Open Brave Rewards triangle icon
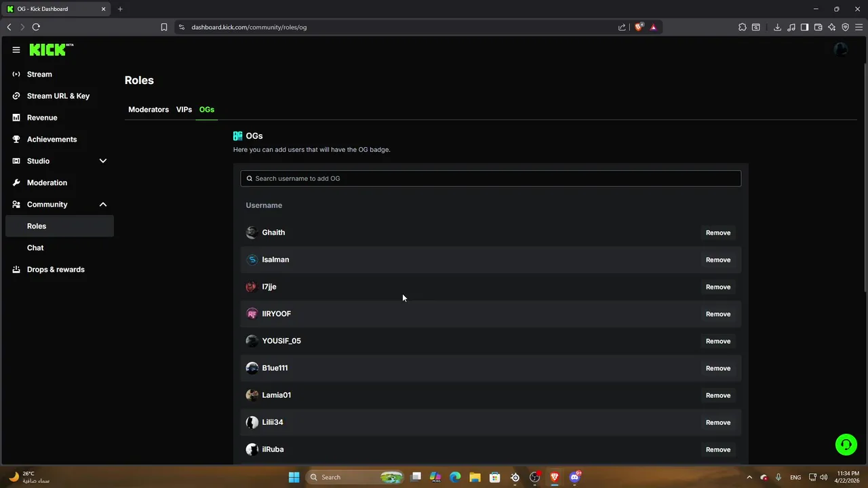868x488 pixels. (x=653, y=27)
